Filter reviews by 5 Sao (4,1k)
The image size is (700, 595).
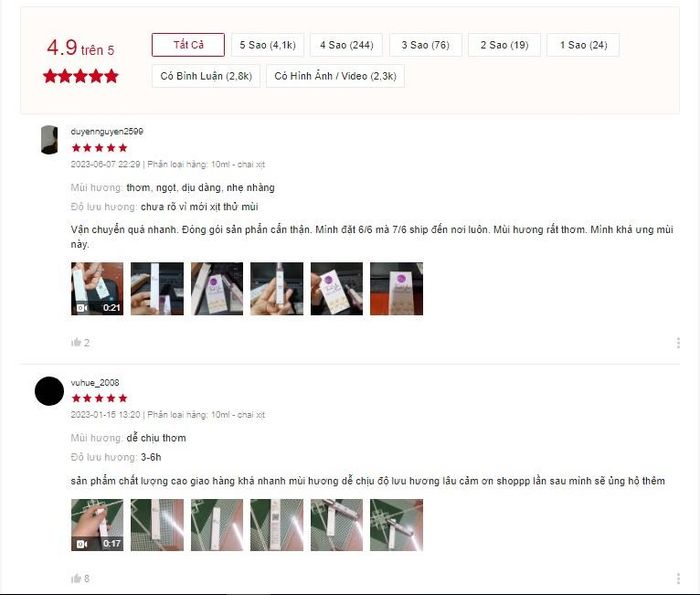267,45
